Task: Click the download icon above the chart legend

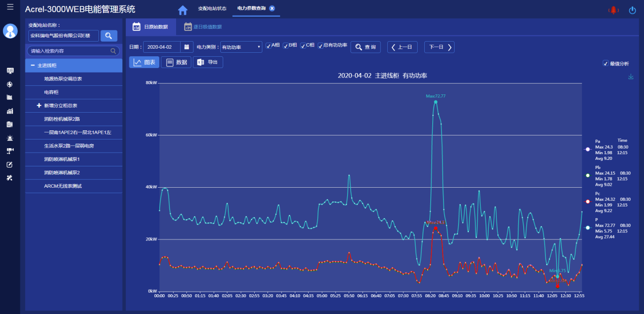Action: 631,76
